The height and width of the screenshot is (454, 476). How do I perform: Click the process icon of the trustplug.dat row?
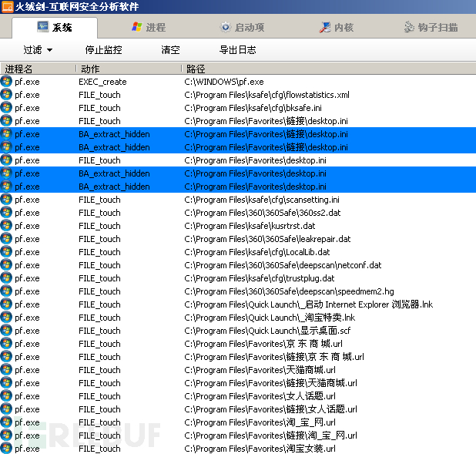pos(6,277)
